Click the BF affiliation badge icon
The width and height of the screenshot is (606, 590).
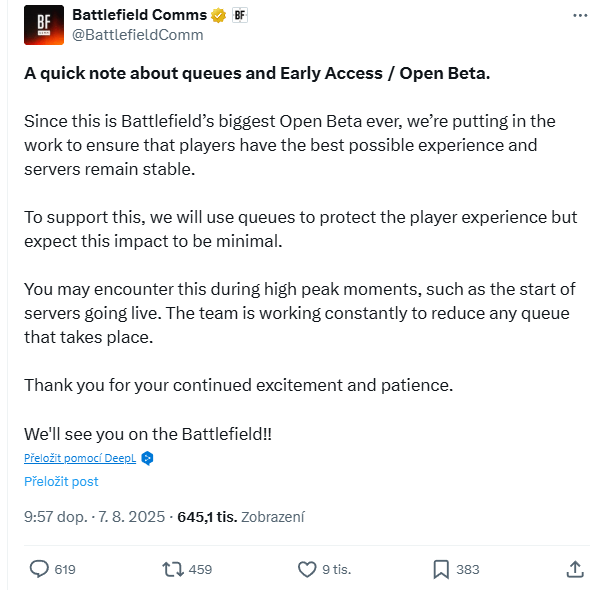pyautogui.click(x=240, y=15)
